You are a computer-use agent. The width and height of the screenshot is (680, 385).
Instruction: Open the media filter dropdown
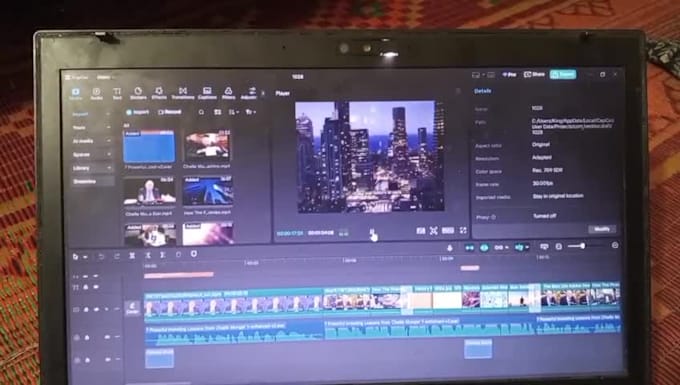250,112
